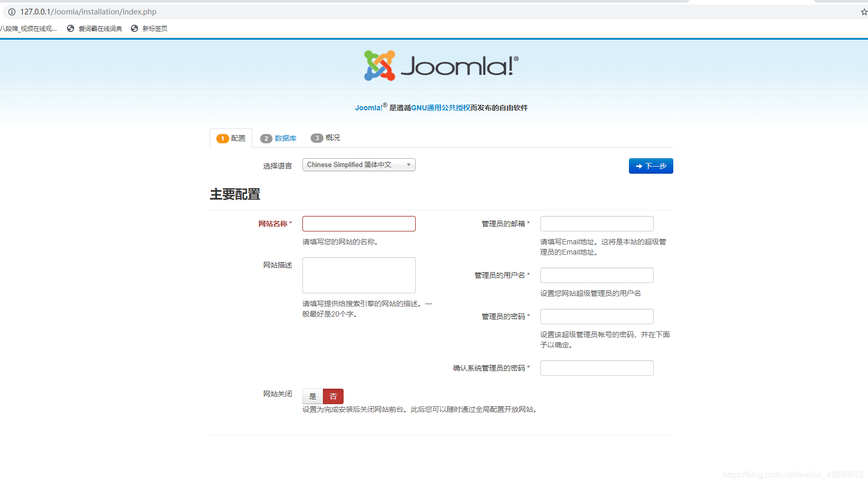868x484 pixels.
Task: Switch to the 配置 step tab
Action: 231,138
